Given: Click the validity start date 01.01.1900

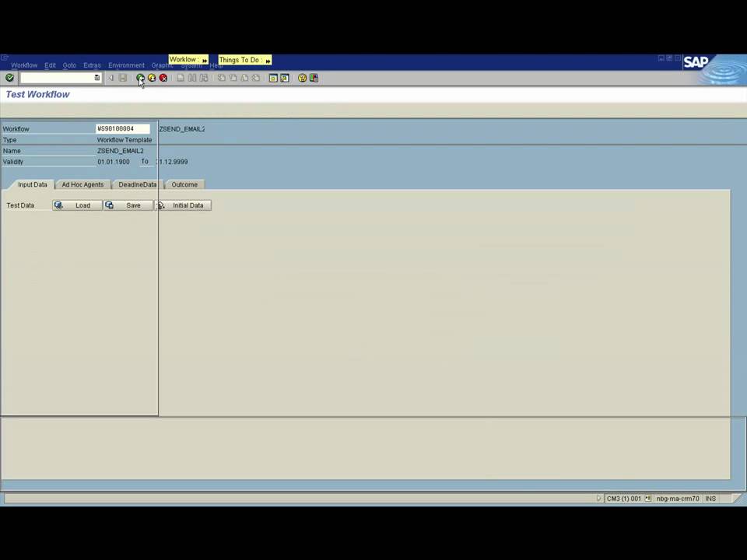Looking at the screenshot, I should point(114,162).
